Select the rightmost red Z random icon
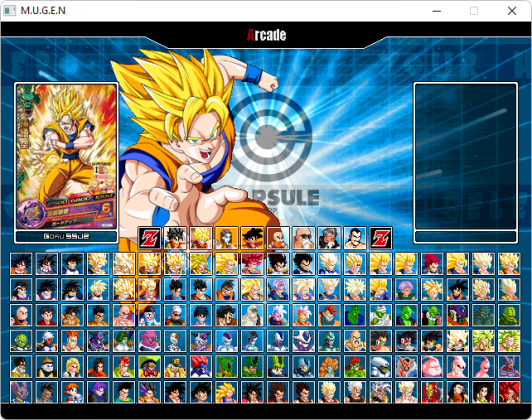 [x=381, y=238]
